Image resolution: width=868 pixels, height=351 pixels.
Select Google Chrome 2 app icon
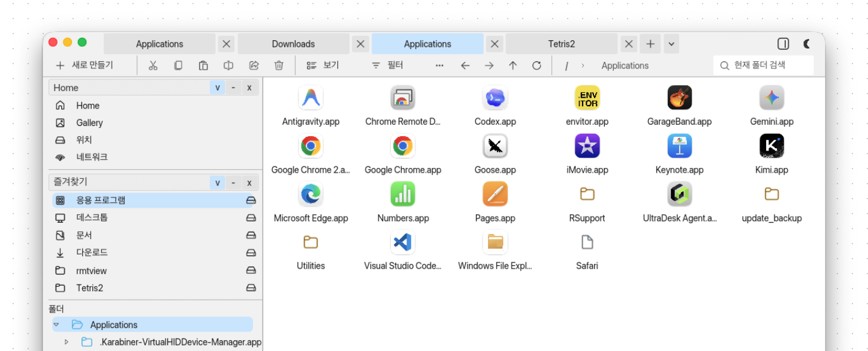[x=311, y=146]
